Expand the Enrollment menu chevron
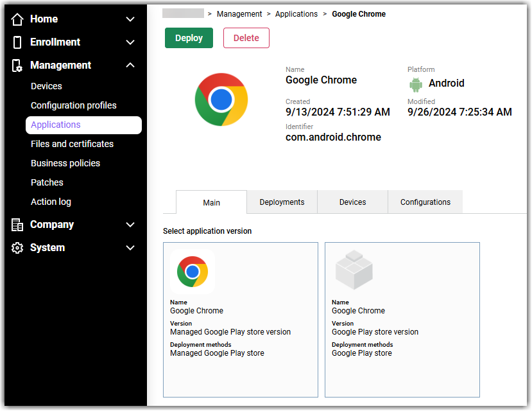The width and height of the screenshot is (532, 411). tap(130, 42)
